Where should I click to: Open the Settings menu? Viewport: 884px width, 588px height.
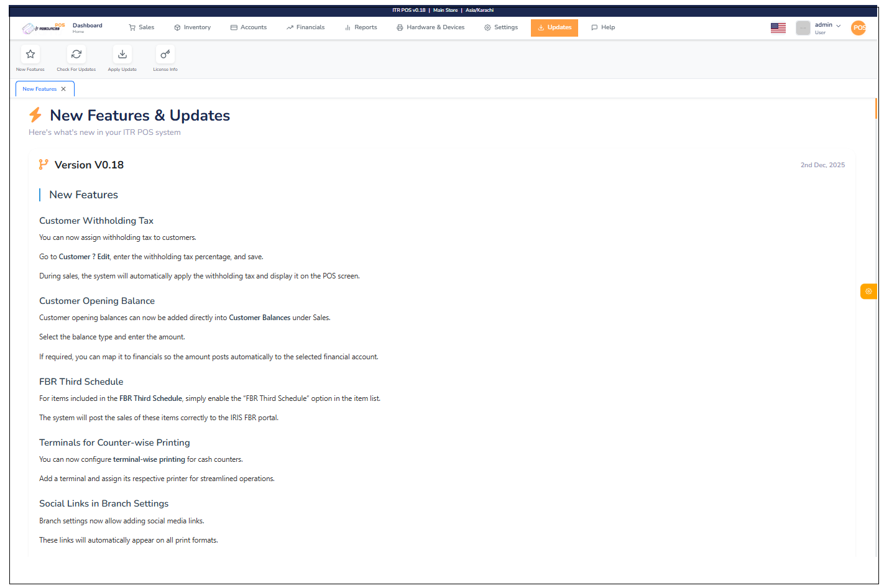pyautogui.click(x=501, y=27)
